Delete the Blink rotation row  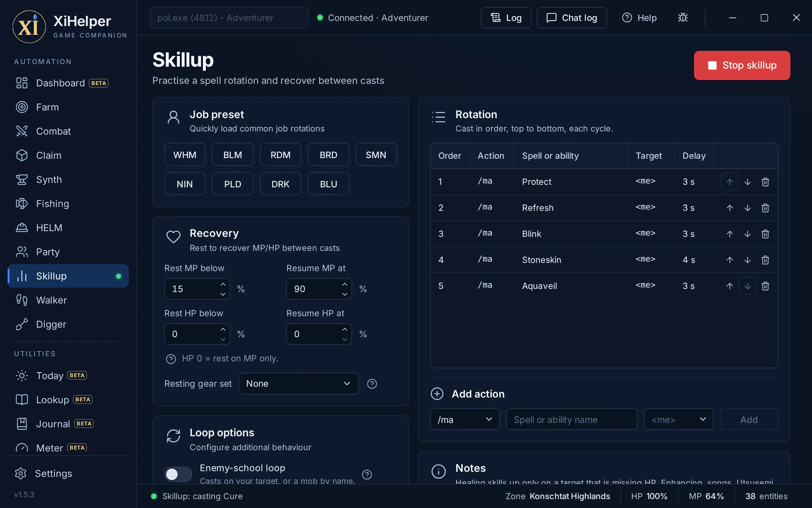pyautogui.click(x=765, y=234)
